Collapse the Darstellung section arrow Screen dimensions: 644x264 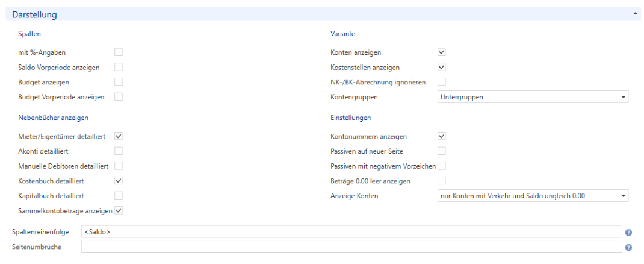click(x=636, y=14)
